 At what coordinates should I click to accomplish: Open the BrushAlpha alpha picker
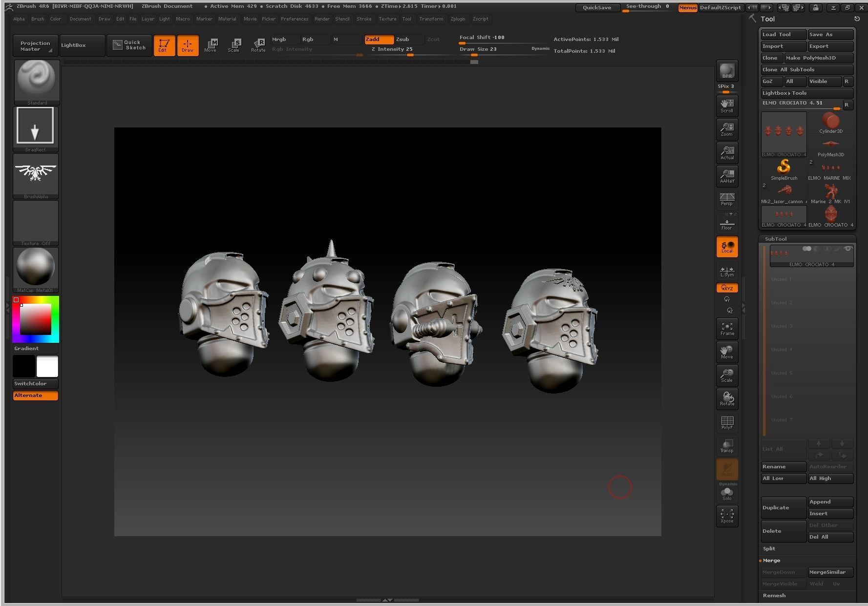coord(35,176)
